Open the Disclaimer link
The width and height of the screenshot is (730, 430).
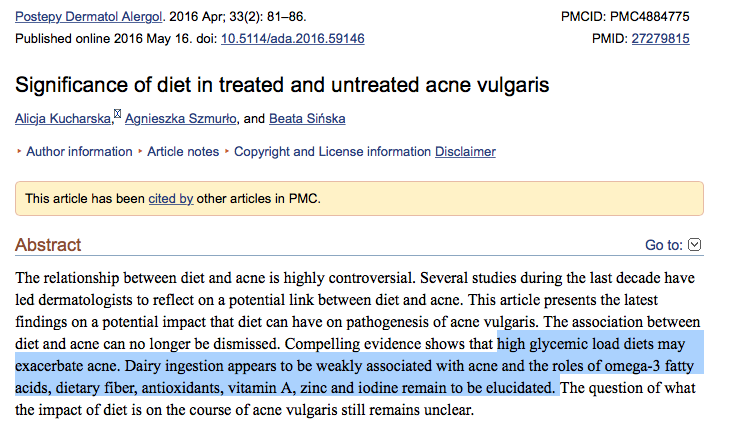coord(465,152)
